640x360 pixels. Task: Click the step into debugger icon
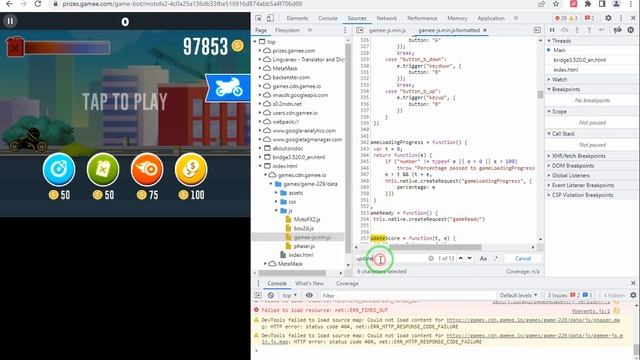coord(577,30)
